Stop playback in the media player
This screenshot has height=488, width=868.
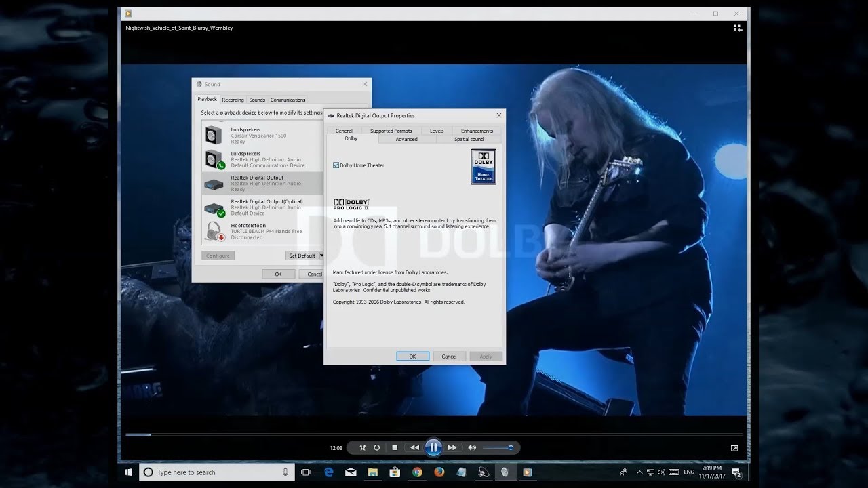(x=395, y=447)
